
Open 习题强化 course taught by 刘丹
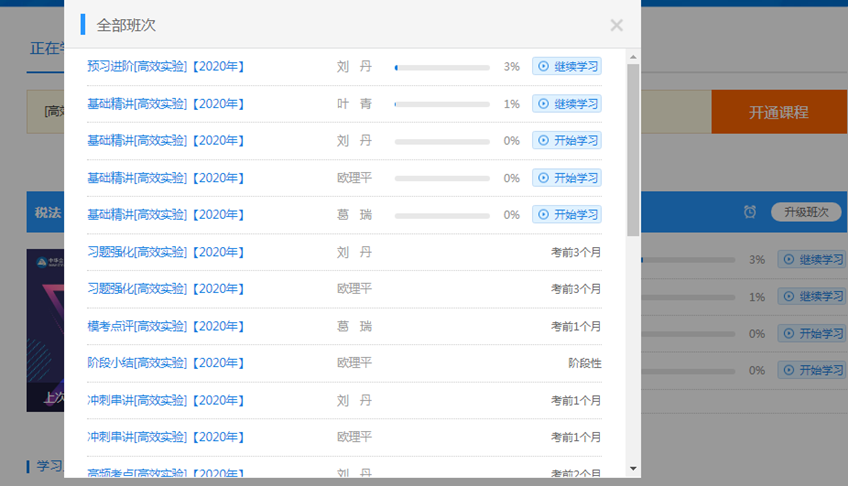pos(166,252)
